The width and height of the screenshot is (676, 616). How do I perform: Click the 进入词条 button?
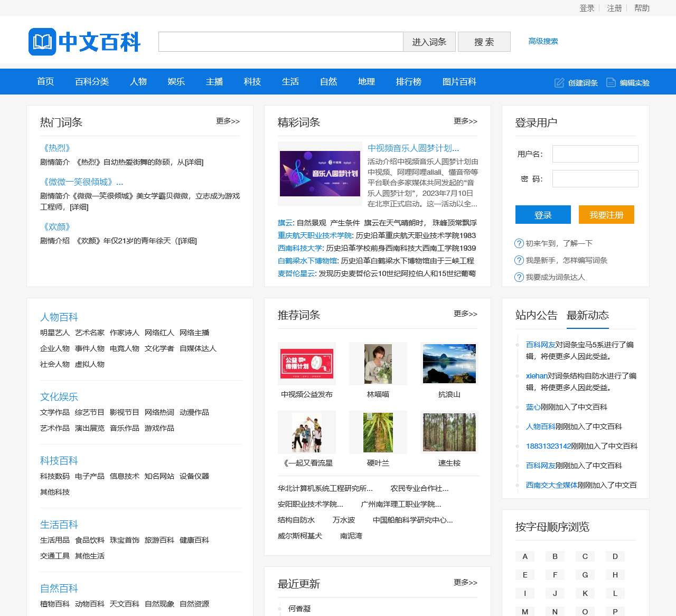click(429, 42)
